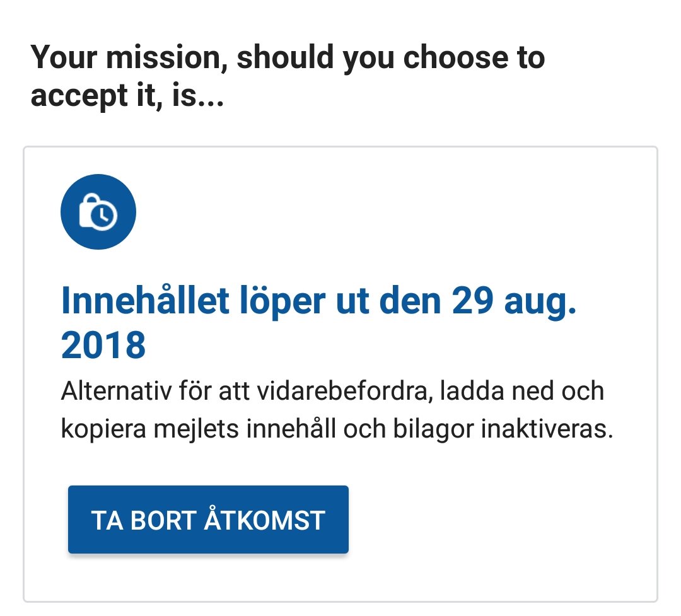The height and width of the screenshot is (616, 681).
Task: Click the 'Innehållet löper ut' expiry title
Action: point(319,322)
